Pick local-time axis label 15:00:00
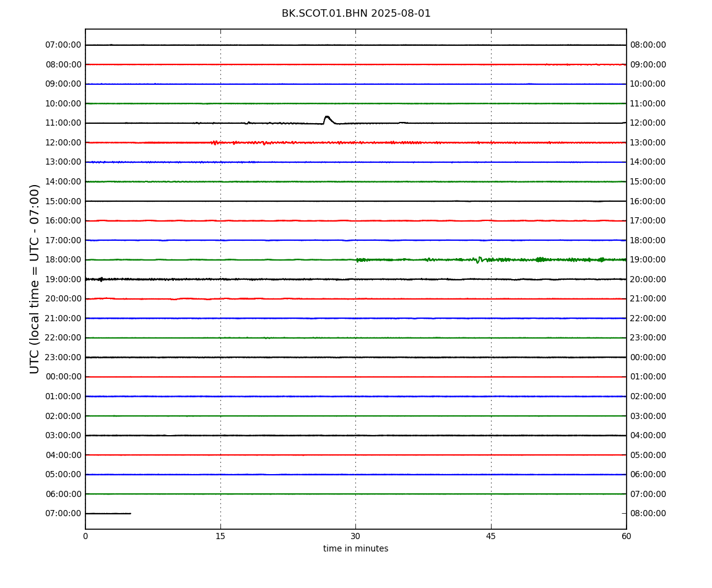 pyautogui.click(x=648, y=181)
